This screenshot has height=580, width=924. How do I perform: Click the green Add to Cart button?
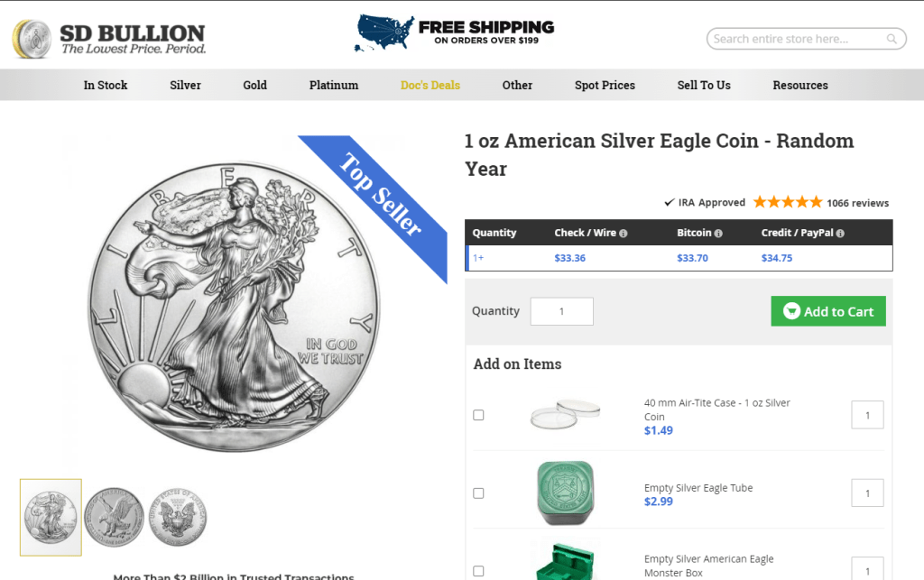828,311
